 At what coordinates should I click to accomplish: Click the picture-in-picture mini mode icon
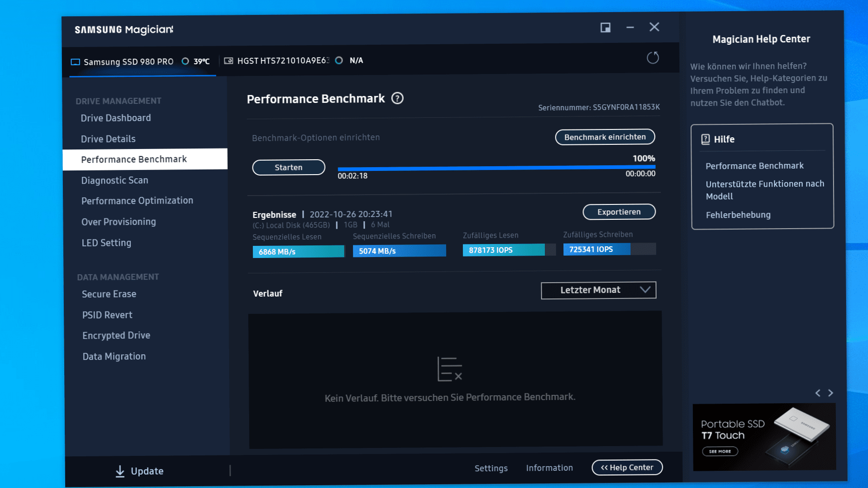[x=605, y=27]
